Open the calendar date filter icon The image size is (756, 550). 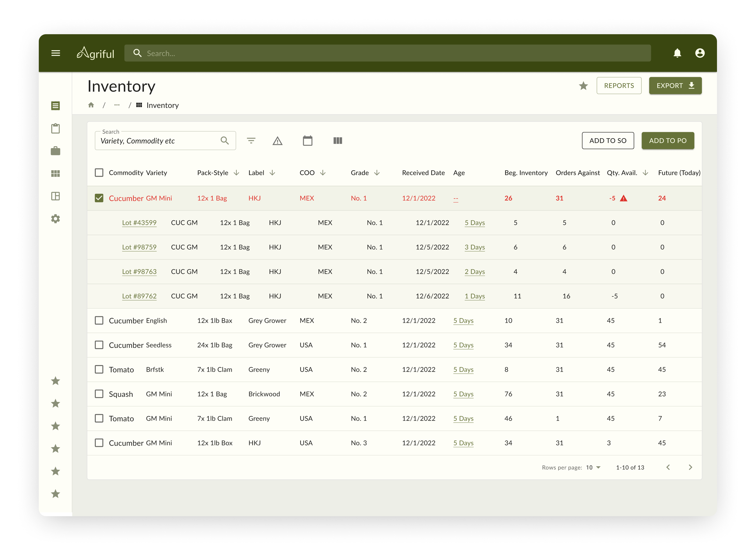point(307,141)
